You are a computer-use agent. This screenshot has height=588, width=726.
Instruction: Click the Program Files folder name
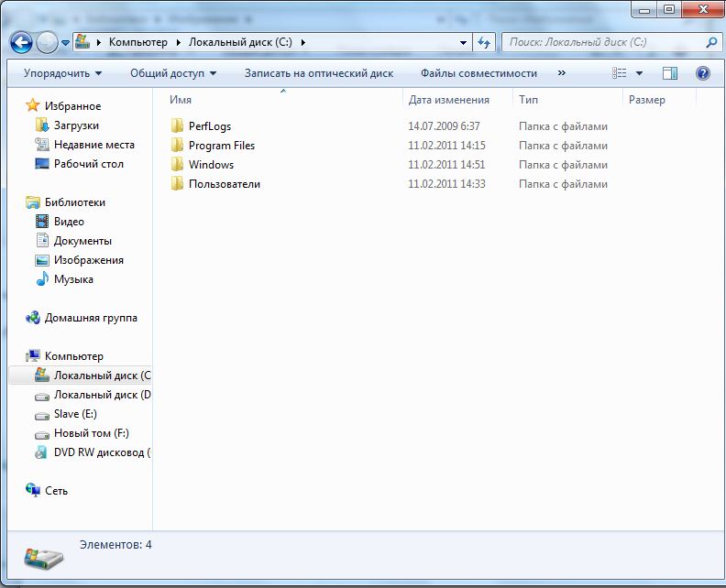pos(222,146)
